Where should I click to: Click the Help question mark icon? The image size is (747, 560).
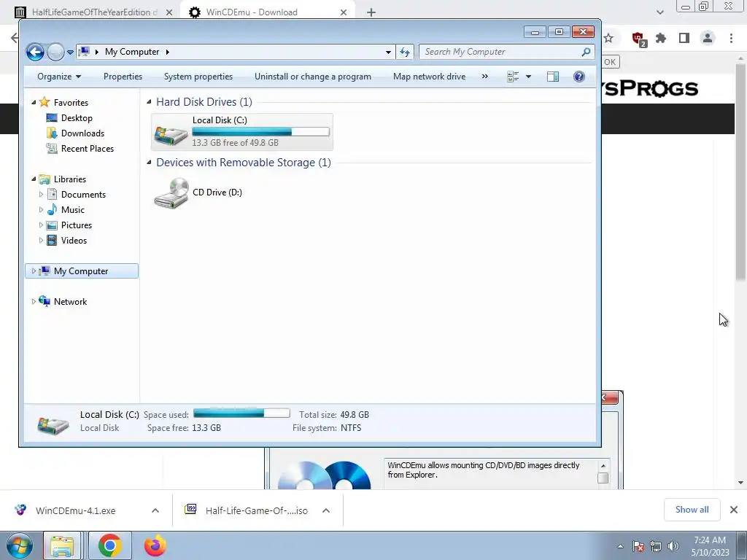pyautogui.click(x=578, y=77)
